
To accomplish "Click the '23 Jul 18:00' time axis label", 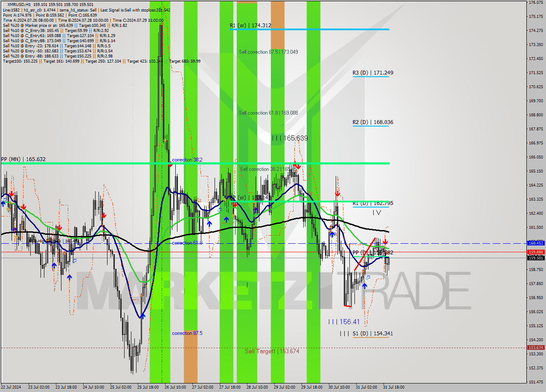I will tap(66, 387).
